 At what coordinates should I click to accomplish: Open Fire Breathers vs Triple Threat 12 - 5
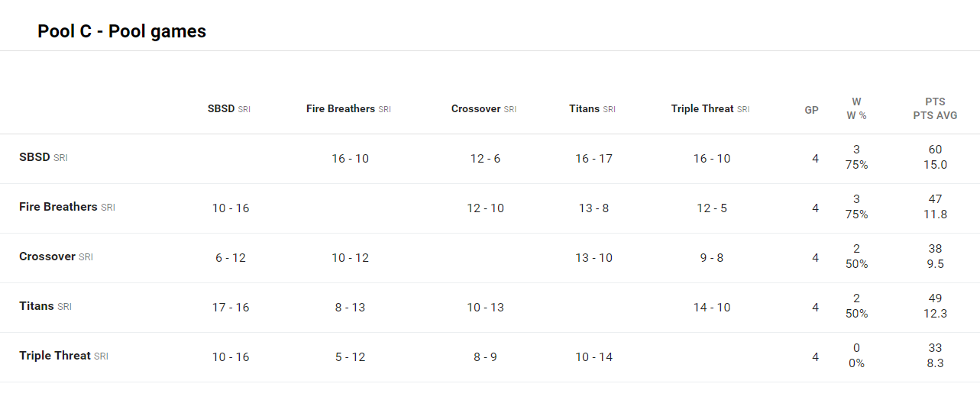[x=712, y=208]
